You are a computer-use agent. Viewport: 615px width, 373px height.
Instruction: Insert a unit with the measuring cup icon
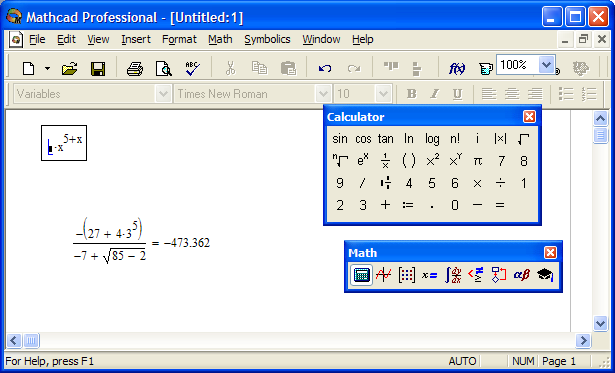coord(485,69)
